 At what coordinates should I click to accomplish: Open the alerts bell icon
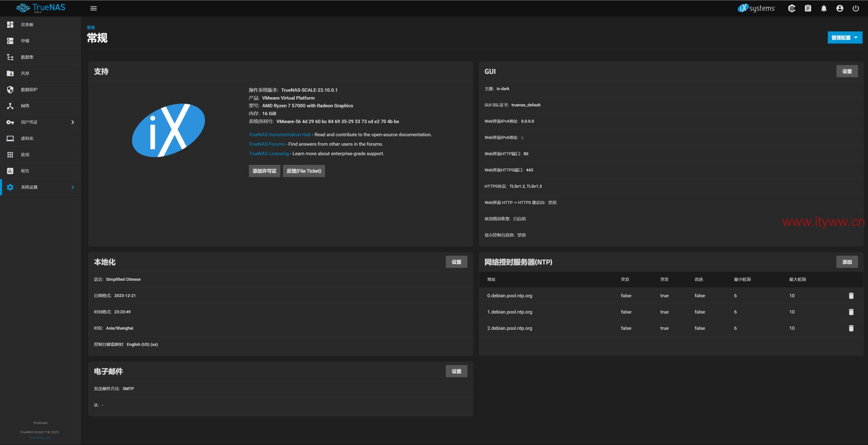tap(824, 8)
